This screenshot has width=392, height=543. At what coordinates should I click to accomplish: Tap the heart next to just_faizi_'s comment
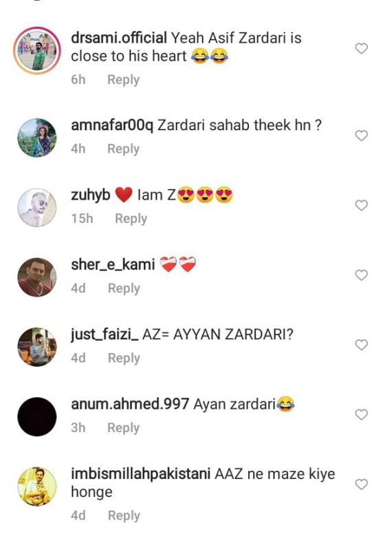[x=361, y=345]
